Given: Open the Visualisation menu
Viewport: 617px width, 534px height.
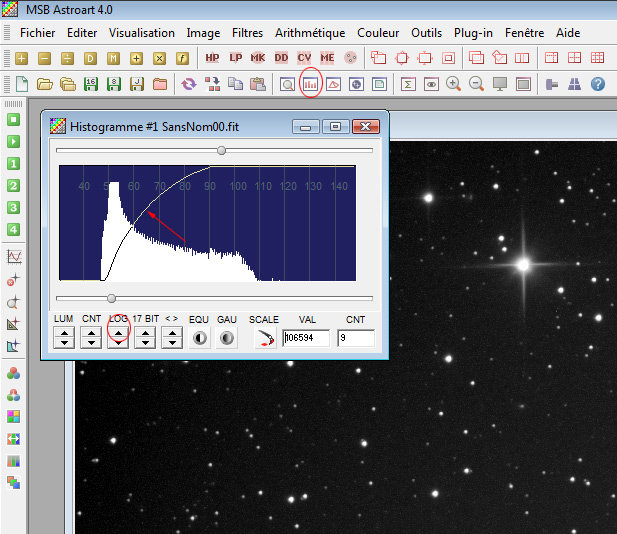Looking at the screenshot, I should click(142, 33).
